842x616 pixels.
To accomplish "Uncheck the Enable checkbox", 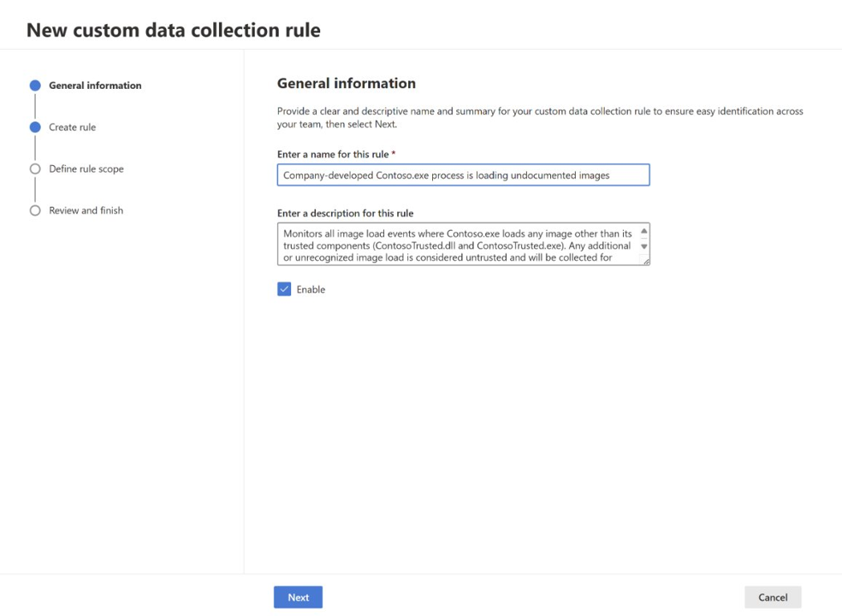I will 284,289.
